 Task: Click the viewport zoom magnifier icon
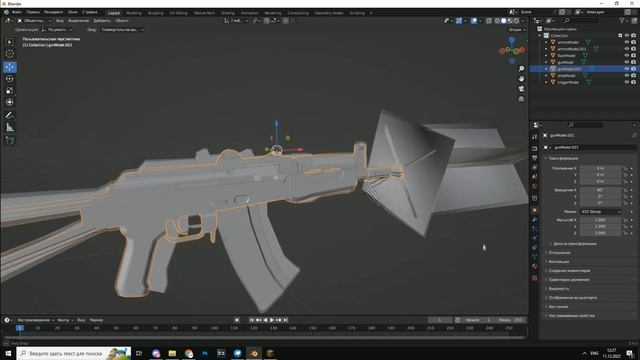coord(521,69)
